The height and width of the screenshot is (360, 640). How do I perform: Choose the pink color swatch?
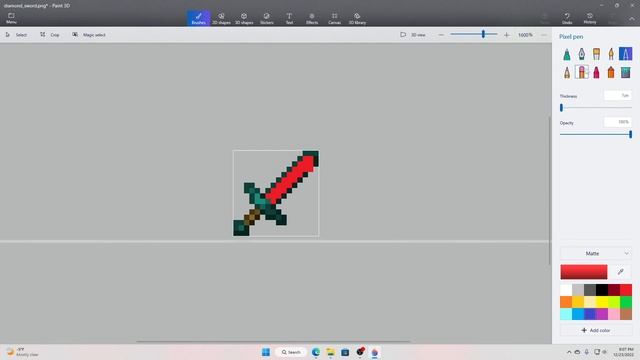[x=614, y=314]
